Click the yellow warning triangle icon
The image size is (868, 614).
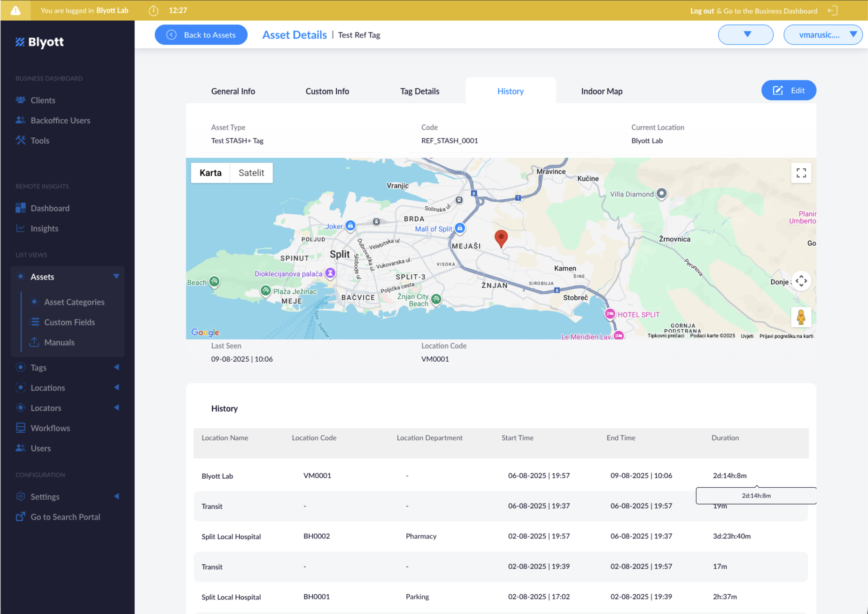15,10
